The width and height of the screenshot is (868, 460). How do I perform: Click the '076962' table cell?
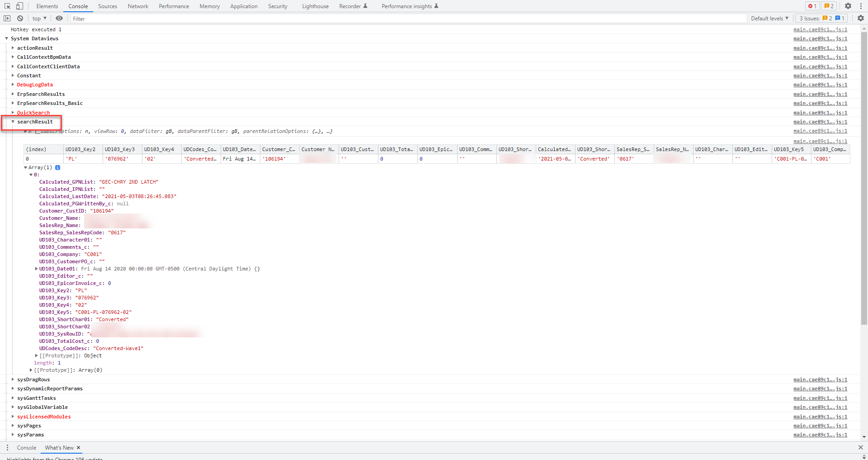[x=122, y=159]
